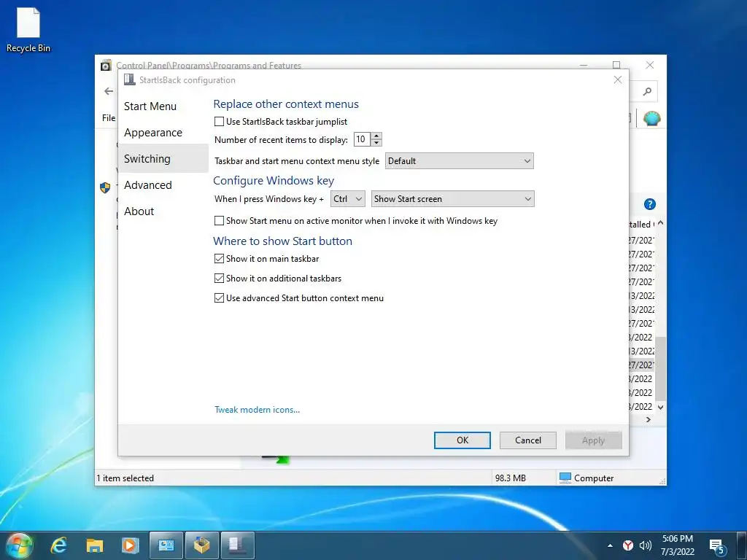
Task: Close the StartIsBack configuration dialog
Action: [617, 79]
